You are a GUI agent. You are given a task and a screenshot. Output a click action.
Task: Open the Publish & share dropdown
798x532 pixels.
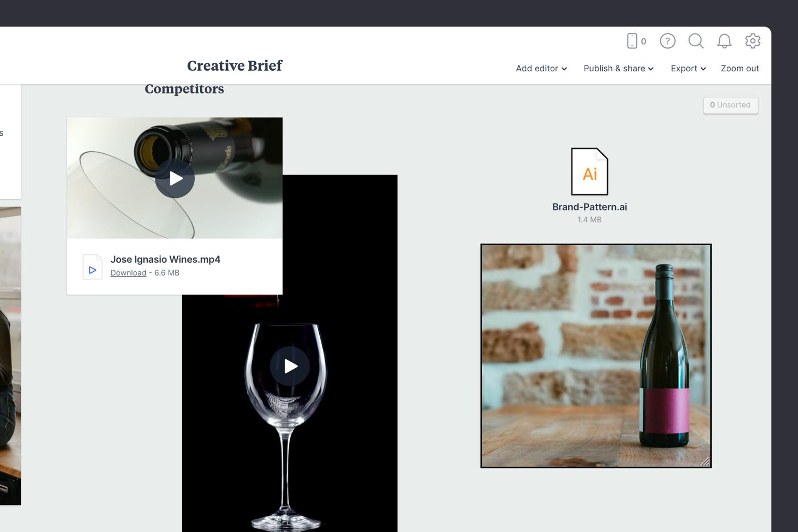click(618, 69)
